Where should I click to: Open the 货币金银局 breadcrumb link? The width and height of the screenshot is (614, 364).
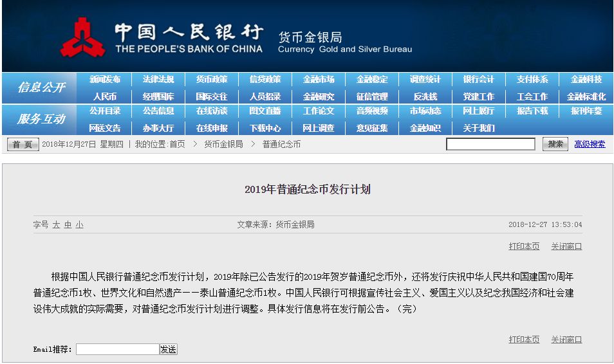[223, 144]
